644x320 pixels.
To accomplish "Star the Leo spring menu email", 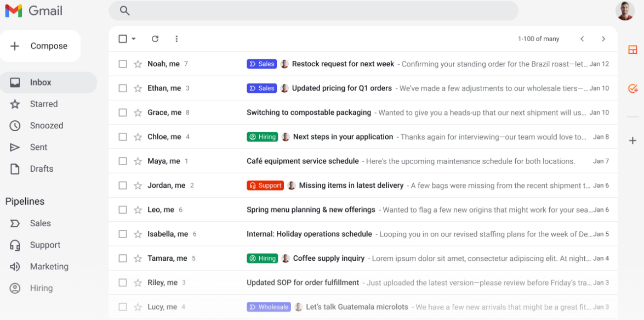I will pyautogui.click(x=138, y=209).
